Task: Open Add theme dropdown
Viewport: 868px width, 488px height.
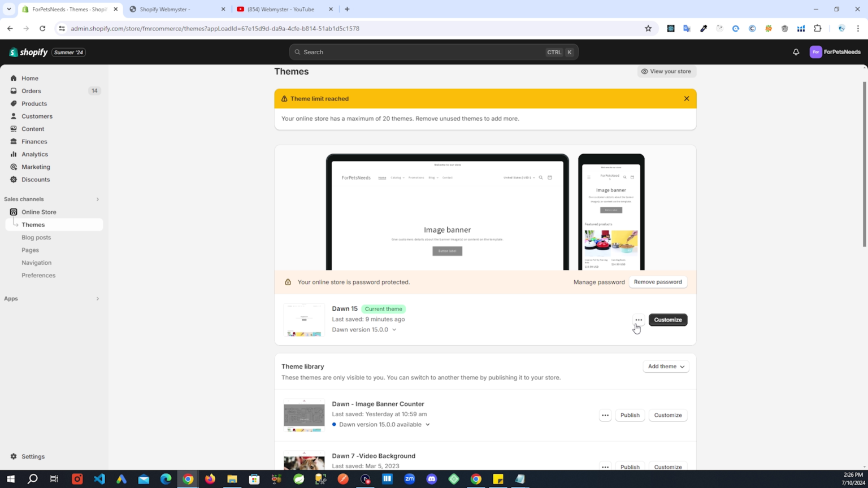Action: [x=666, y=367]
